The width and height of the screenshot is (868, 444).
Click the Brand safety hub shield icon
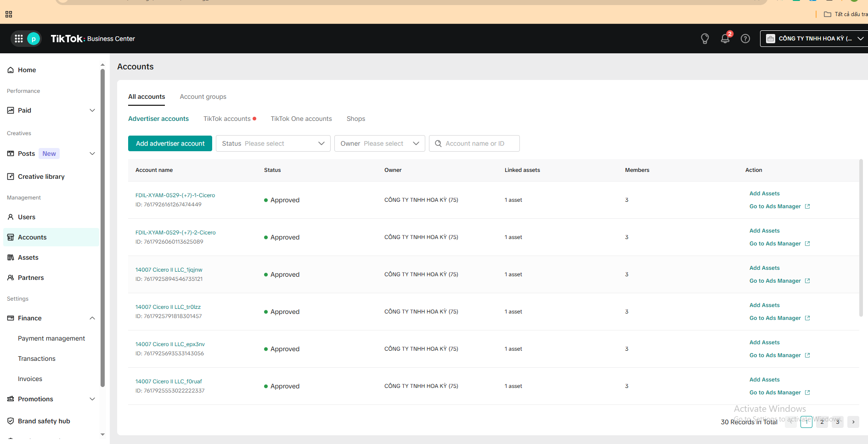[x=11, y=421]
